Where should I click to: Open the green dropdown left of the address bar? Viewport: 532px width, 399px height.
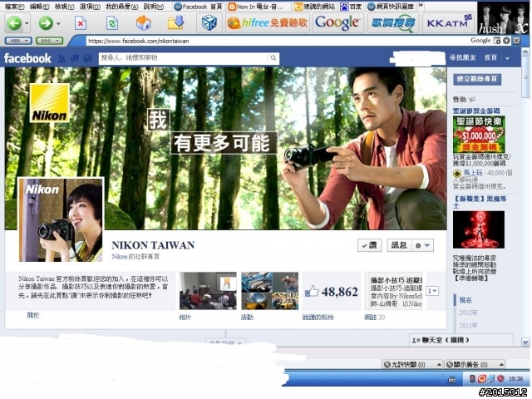(50, 41)
